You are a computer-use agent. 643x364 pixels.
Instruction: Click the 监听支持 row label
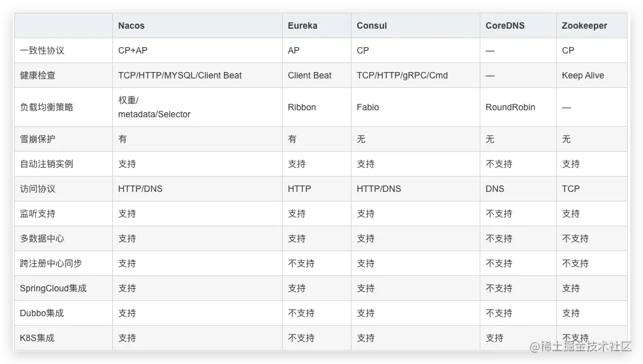37,214
